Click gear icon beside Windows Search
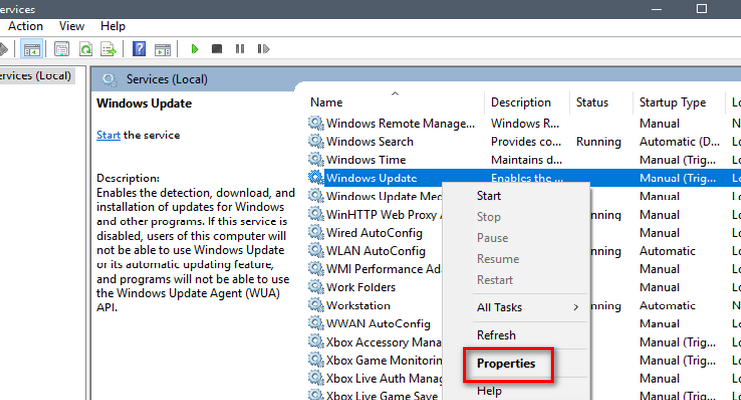The image size is (741, 400). (x=316, y=141)
